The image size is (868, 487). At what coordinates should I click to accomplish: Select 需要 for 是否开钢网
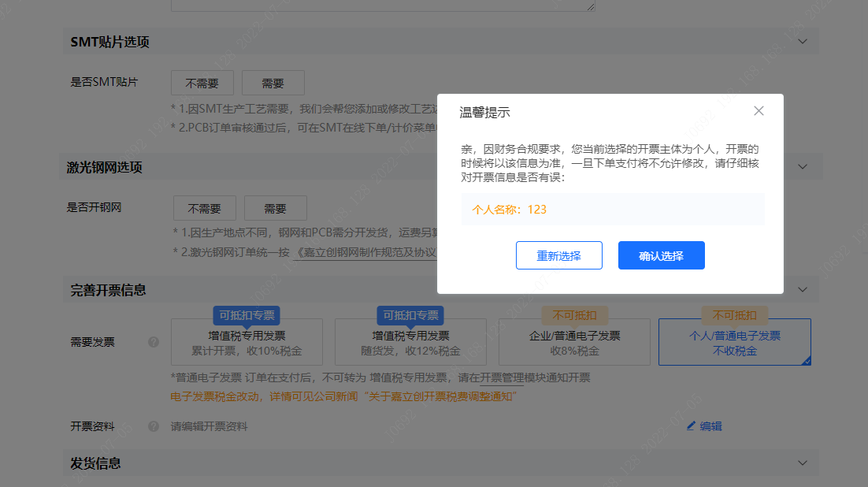pos(275,208)
